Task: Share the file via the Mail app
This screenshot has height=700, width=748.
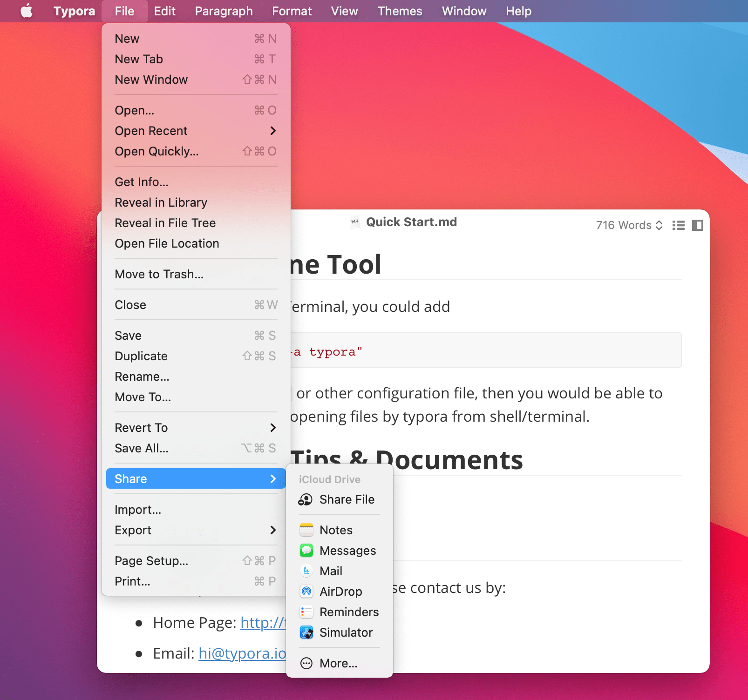Action: coord(339,571)
